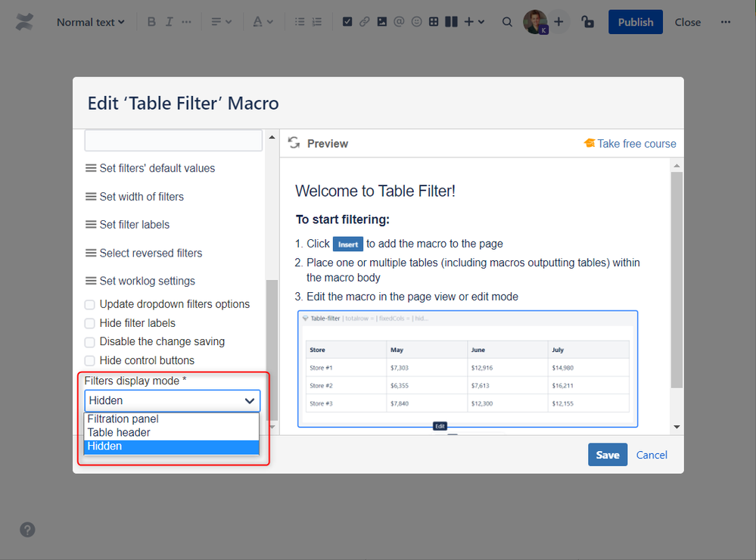Image resolution: width=756 pixels, height=560 pixels.
Task: Invite collaborators with plus button
Action: pos(558,22)
